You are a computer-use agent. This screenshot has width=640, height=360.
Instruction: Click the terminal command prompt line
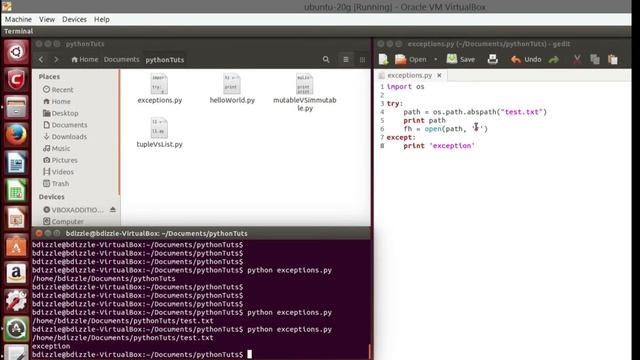click(142, 354)
